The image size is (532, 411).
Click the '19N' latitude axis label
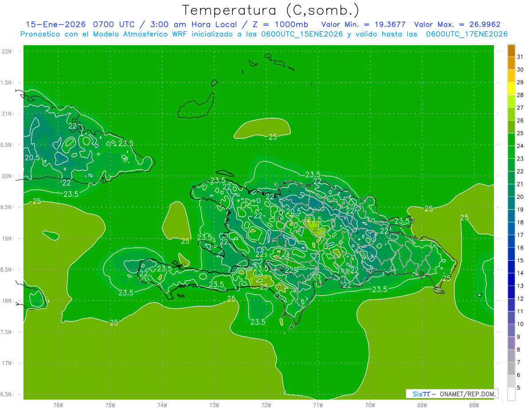pyautogui.click(x=8, y=239)
